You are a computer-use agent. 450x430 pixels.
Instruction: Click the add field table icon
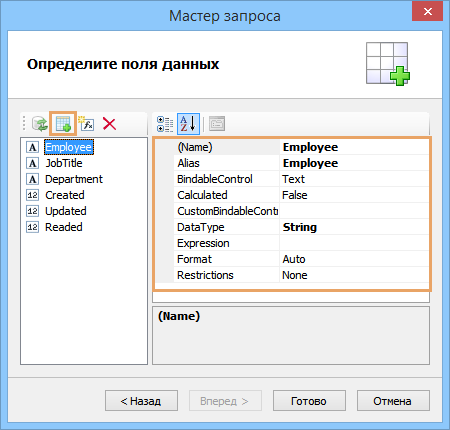point(63,124)
